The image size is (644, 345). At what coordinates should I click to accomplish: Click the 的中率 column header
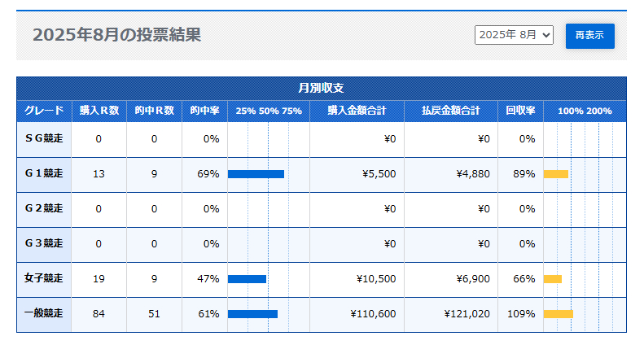pyautogui.click(x=204, y=111)
